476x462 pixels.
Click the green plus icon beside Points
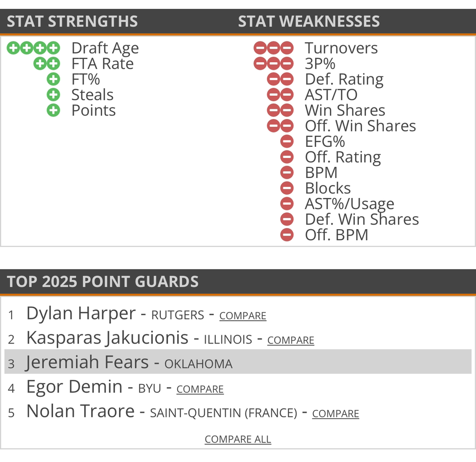(x=53, y=110)
